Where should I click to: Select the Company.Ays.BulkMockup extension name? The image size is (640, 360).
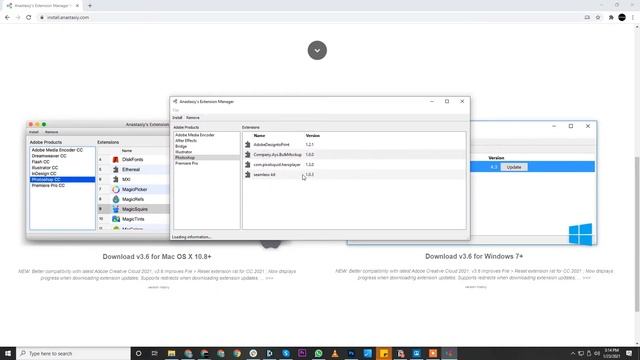point(277,155)
